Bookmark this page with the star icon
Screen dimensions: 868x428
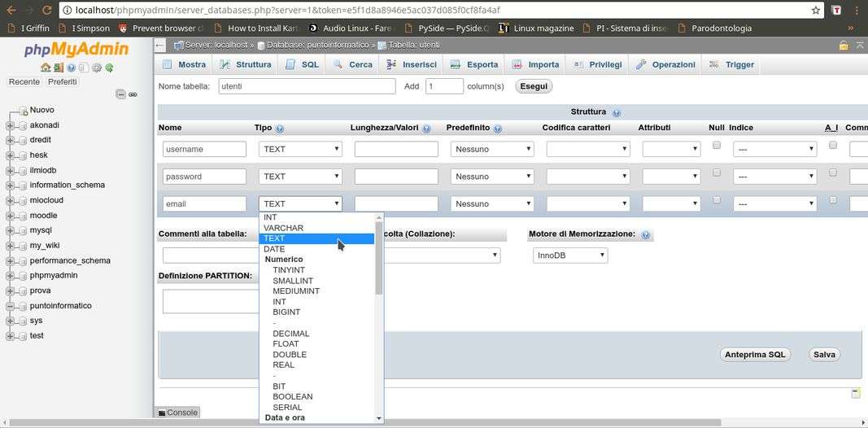815,11
